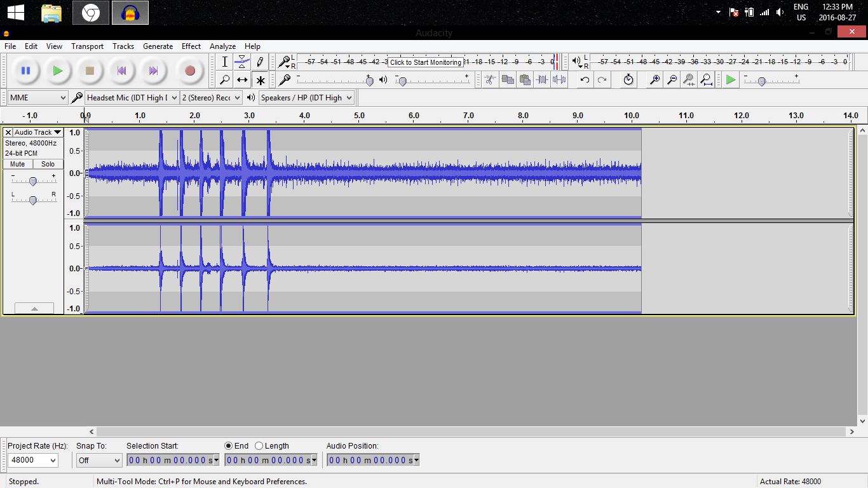Click the Trim Audio icon
Viewport: 868px width, 488px height.
point(542,79)
